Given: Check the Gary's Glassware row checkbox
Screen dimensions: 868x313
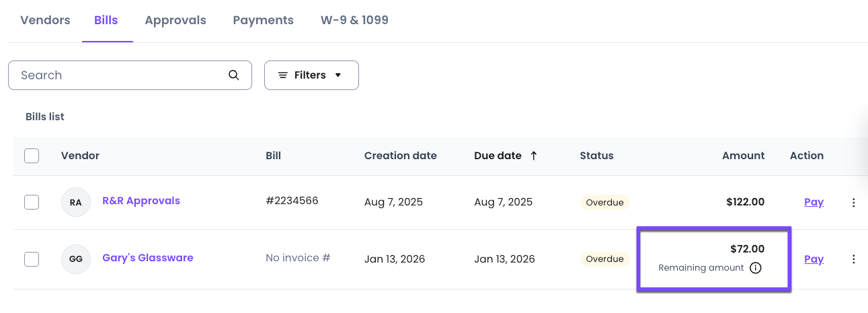Looking at the screenshot, I should point(32,259).
